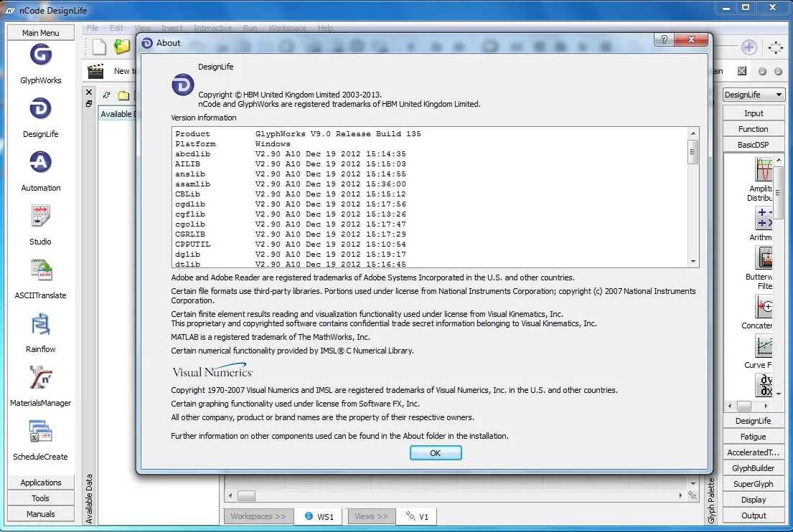Image resolution: width=793 pixels, height=532 pixels.
Task: Open the File menu
Action: [93, 28]
